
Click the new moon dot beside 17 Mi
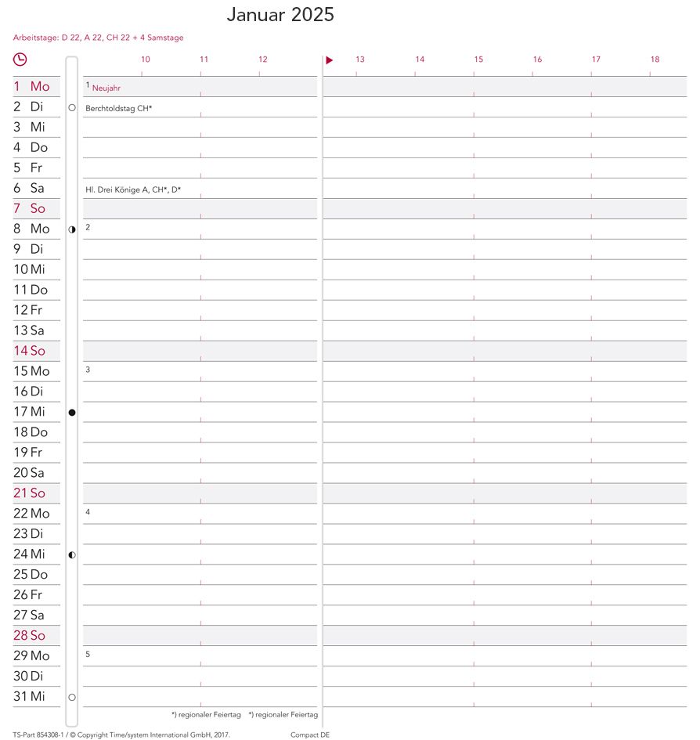pyautogui.click(x=72, y=413)
